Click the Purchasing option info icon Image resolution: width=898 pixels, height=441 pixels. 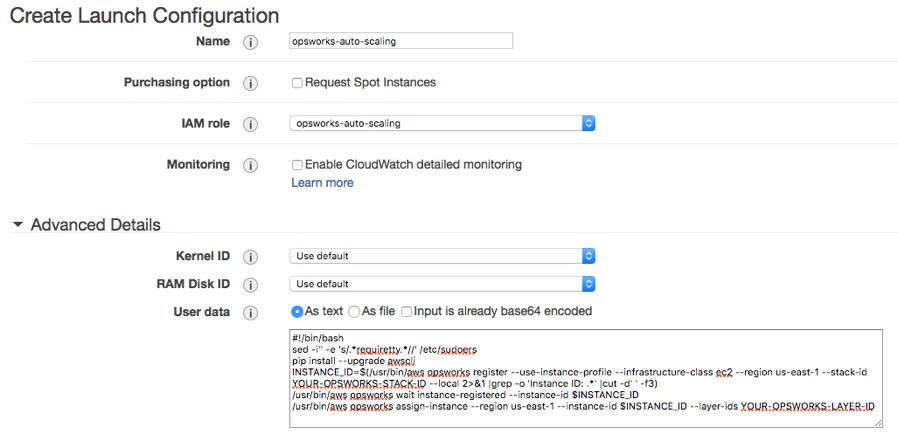coord(250,84)
